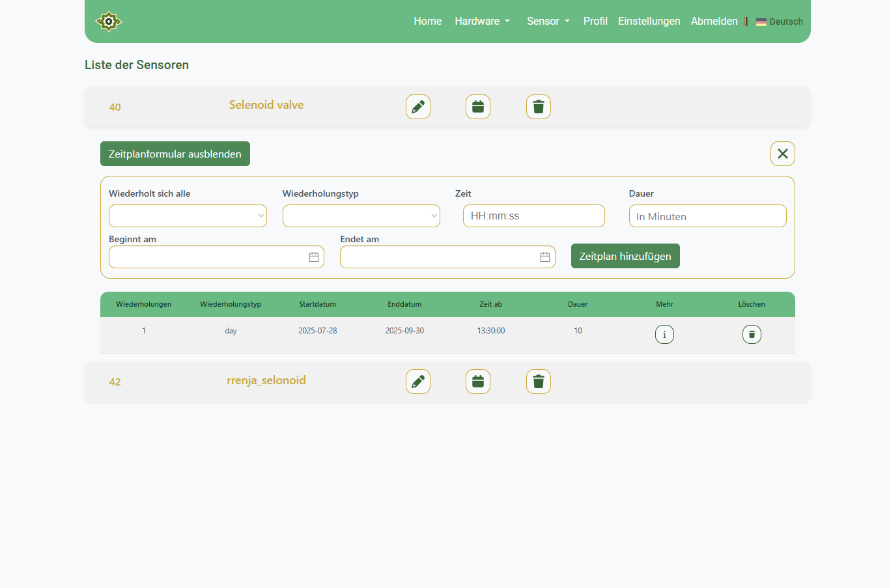Go to the Profil page

point(595,21)
